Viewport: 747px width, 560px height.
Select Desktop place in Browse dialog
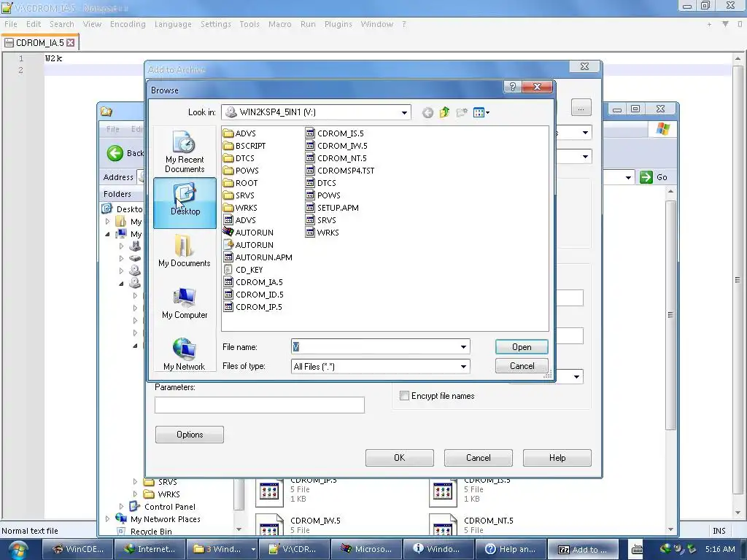(185, 203)
